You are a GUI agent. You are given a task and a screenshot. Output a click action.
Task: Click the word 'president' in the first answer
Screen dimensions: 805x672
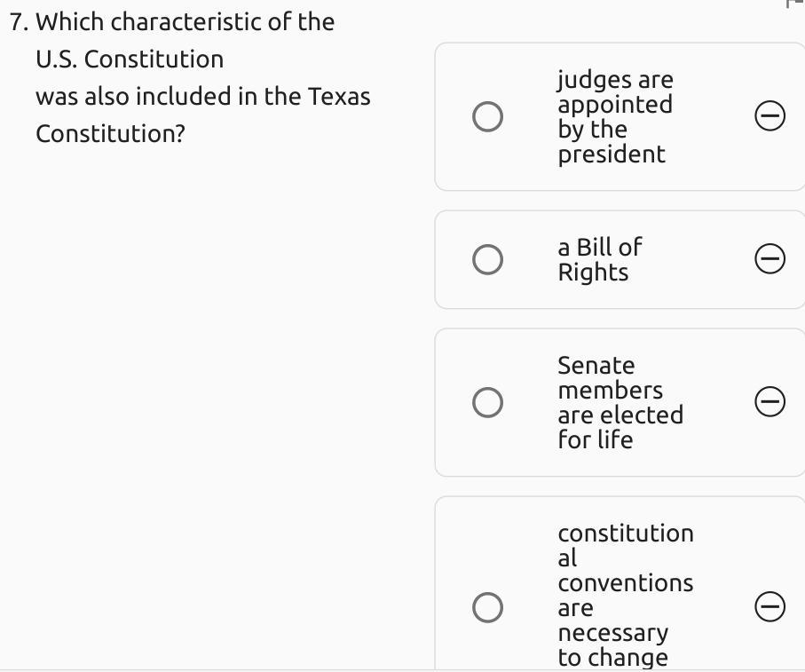click(x=611, y=154)
